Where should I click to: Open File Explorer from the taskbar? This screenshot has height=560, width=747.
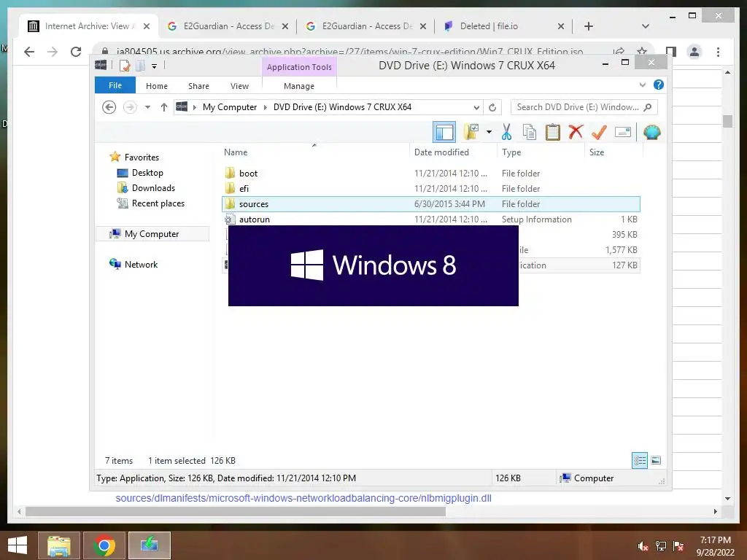[58, 545]
